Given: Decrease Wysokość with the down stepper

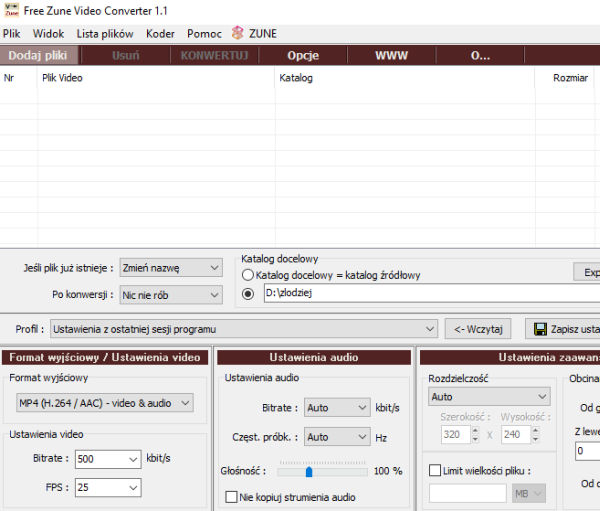Looking at the screenshot, I should tap(535, 439).
